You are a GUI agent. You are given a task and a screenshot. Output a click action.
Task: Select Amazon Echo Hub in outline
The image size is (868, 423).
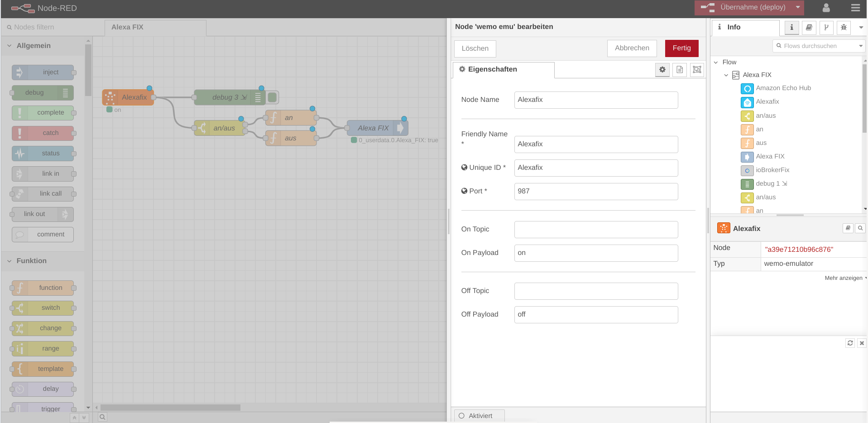coord(783,88)
